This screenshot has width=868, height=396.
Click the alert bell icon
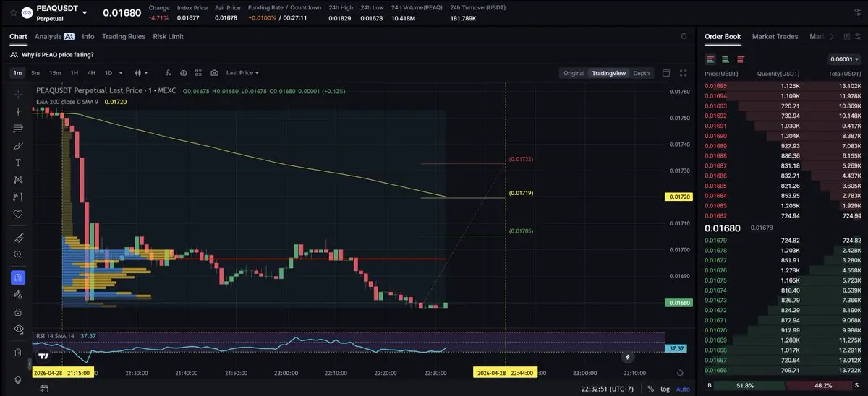click(x=684, y=36)
